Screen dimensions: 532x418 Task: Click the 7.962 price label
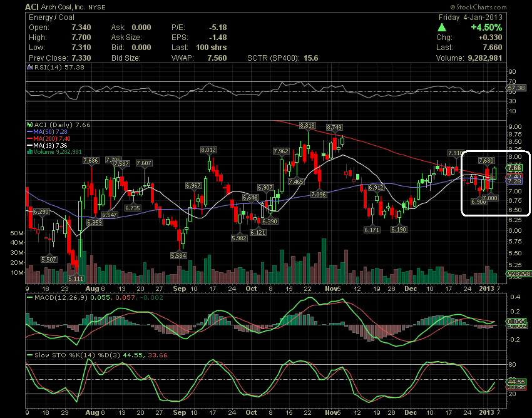tap(281, 151)
